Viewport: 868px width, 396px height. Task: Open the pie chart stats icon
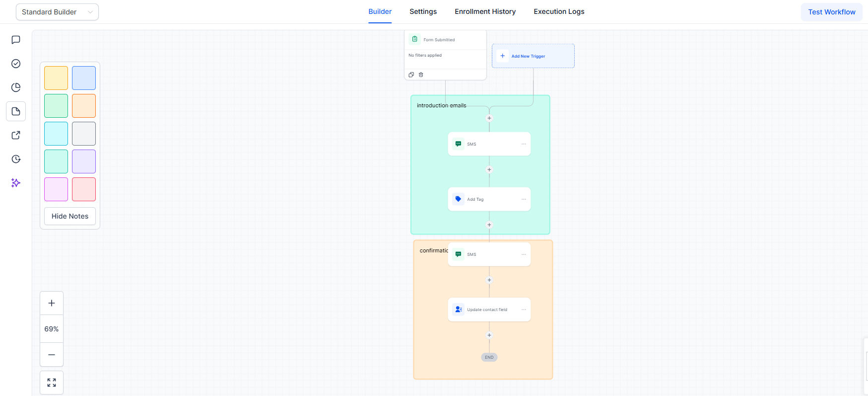(x=16, y=87)
